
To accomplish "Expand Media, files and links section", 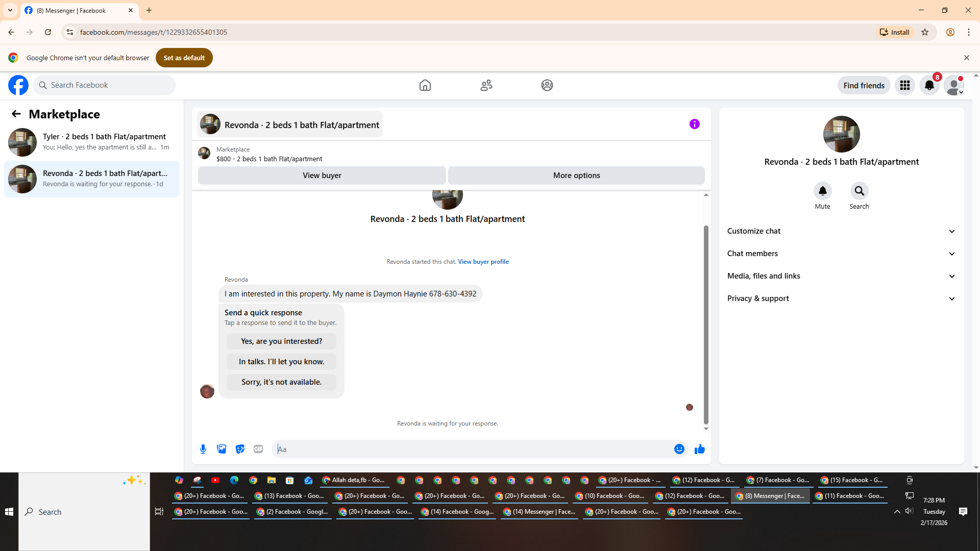I will coord(841,276).
